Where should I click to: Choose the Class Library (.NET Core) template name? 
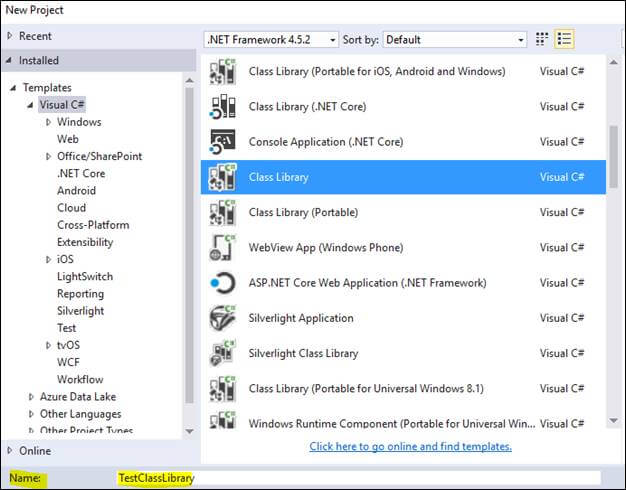pyautogui.click(x=307, y=107)
